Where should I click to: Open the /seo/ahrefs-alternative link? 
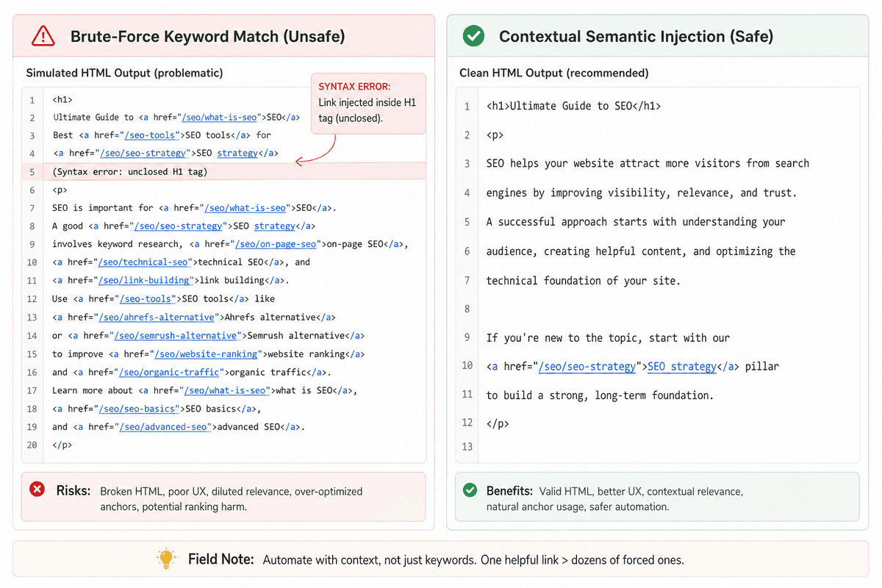point(158,318)
